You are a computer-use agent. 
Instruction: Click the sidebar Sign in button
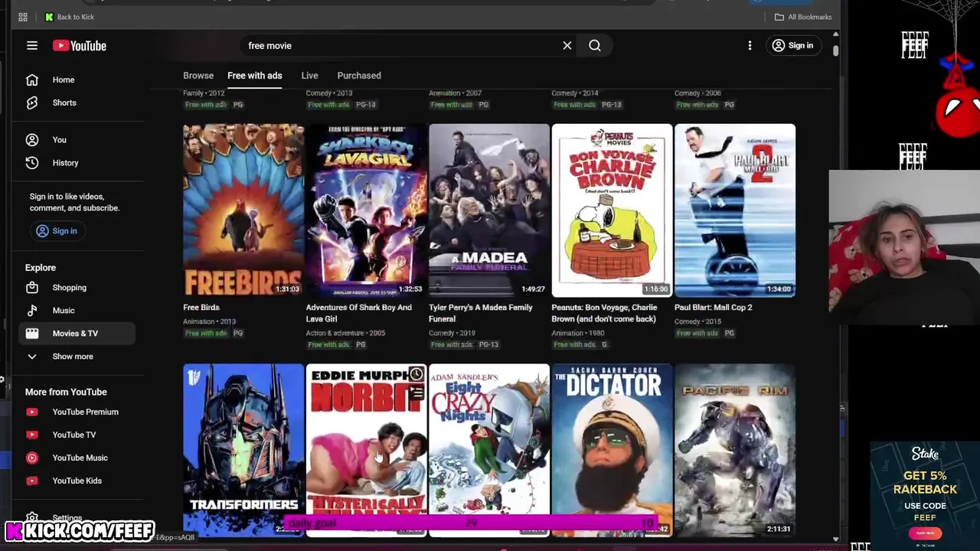tap(57, 231)
